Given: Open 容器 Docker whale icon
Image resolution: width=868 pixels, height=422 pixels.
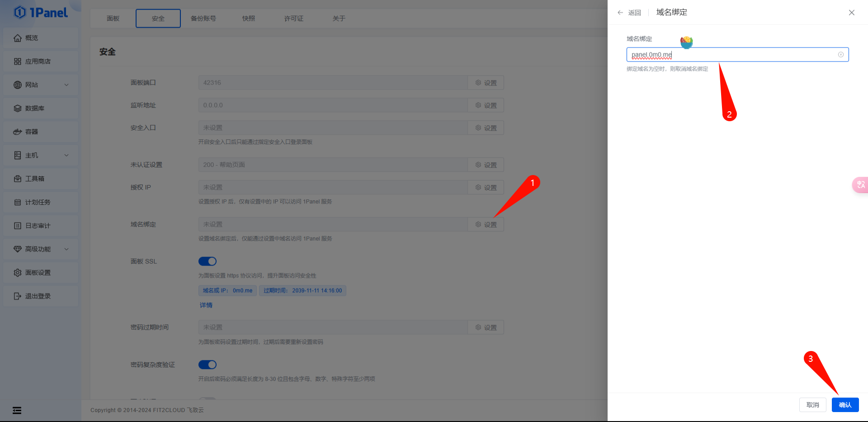Looking at the screenshot, I should [x=18, y=132].
